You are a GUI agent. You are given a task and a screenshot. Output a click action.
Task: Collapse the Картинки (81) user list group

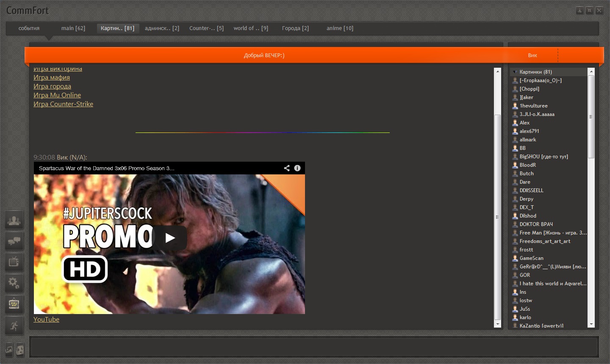515,72
